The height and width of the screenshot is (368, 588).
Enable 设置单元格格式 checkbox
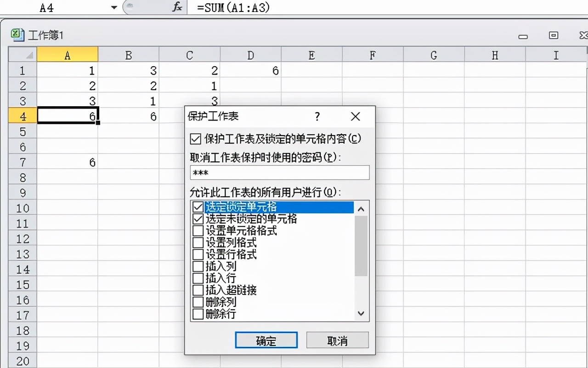[198, 230]
